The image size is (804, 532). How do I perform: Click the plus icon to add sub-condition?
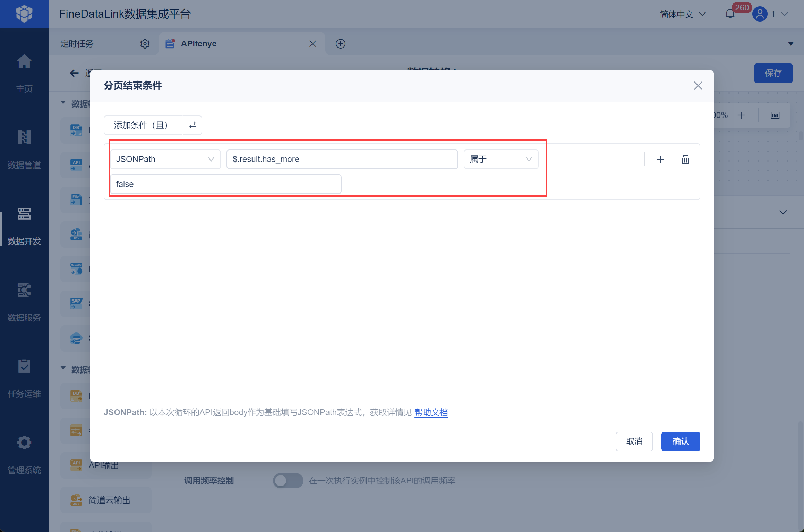tap(660, 160)
